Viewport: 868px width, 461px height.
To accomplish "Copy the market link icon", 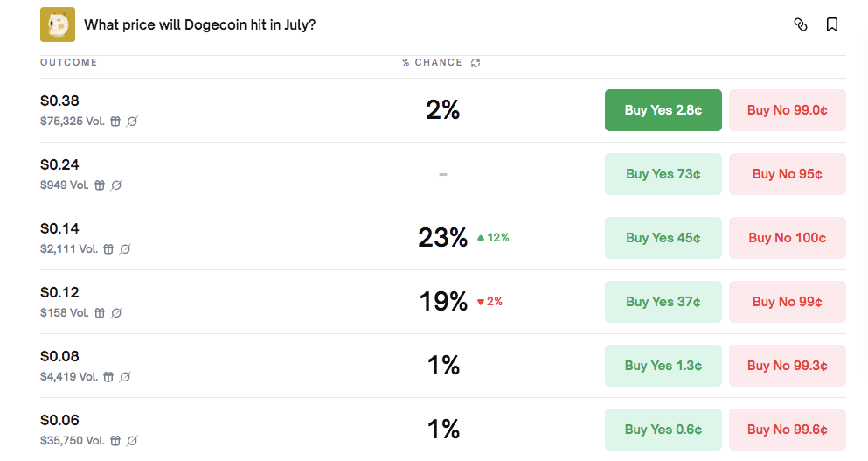I will (x=801, y=24).
